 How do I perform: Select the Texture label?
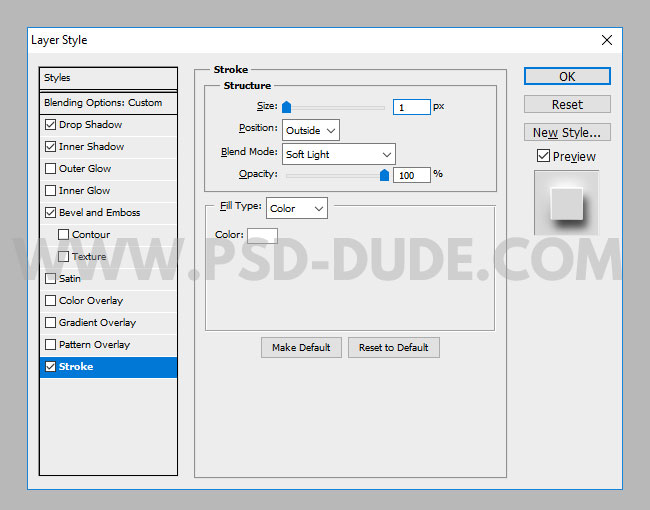tap(89, 256)
